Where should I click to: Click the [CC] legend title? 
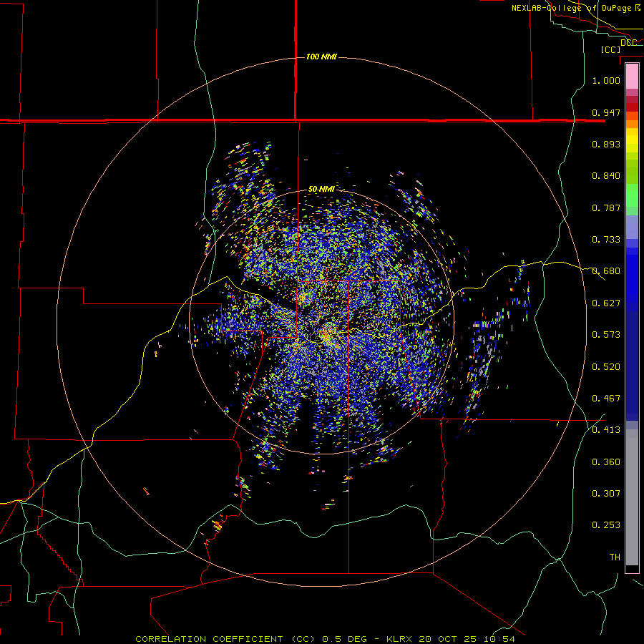coord(611,49)
